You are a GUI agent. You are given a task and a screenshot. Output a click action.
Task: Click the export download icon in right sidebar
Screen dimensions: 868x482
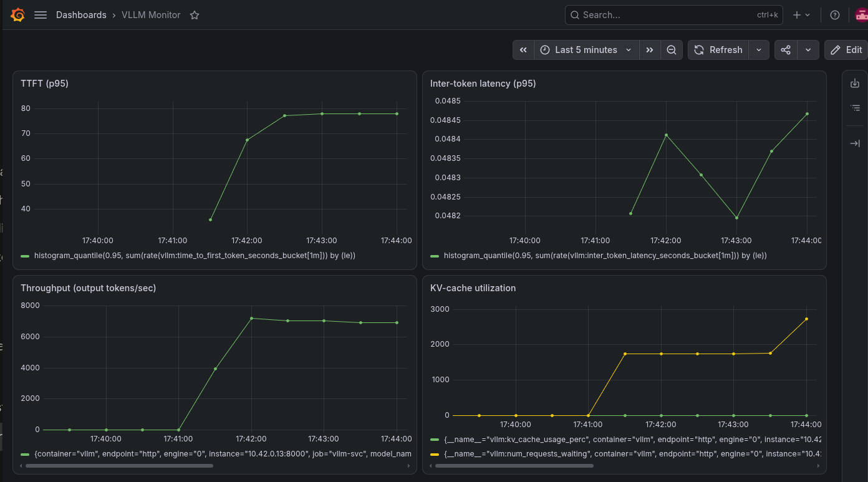[x=855, y=84]
